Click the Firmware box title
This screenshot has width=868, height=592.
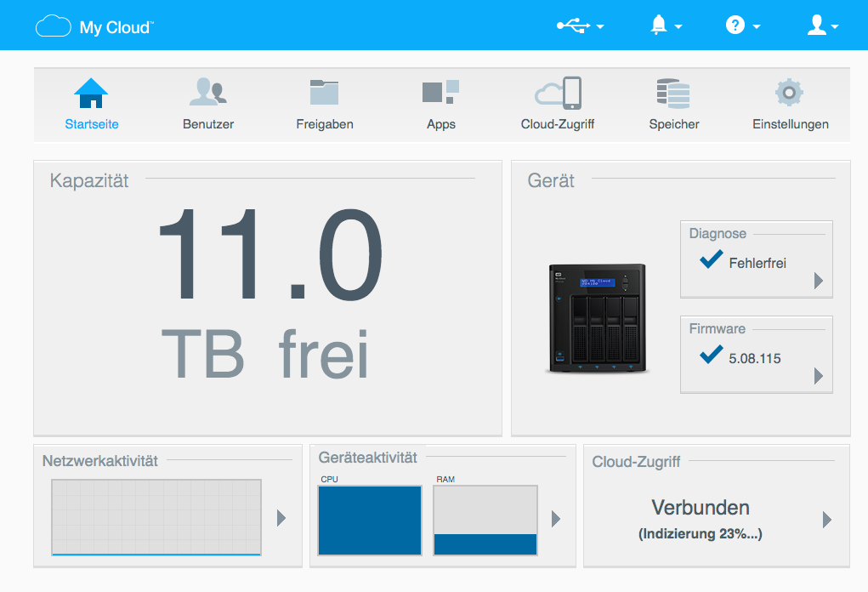point(717,328)
